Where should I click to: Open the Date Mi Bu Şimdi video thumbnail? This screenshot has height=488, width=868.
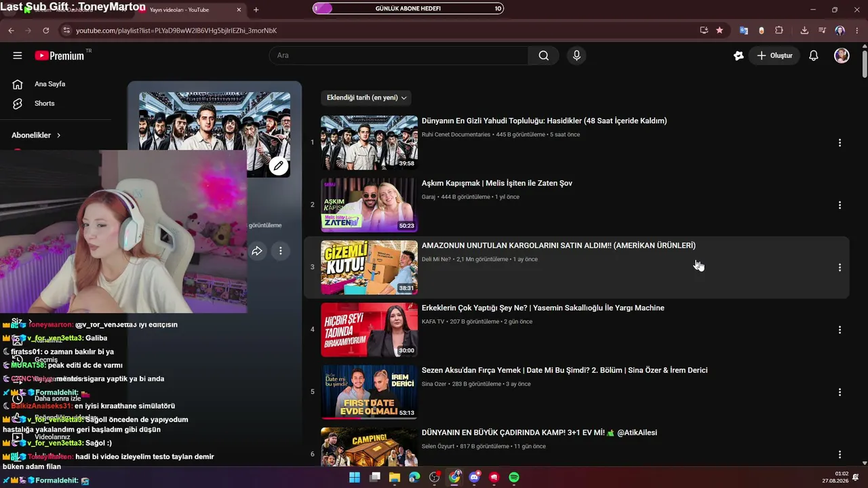369,392
